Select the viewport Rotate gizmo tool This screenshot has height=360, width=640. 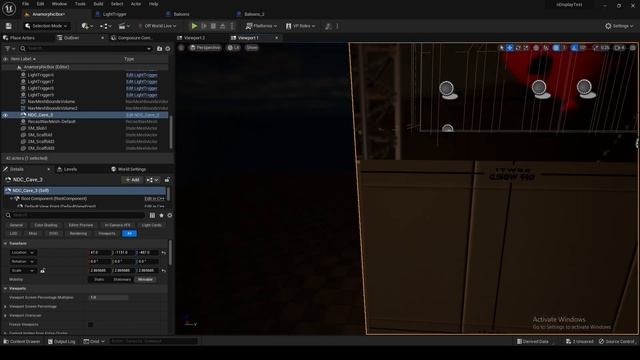pyautogui.click(x=518, y=48)
